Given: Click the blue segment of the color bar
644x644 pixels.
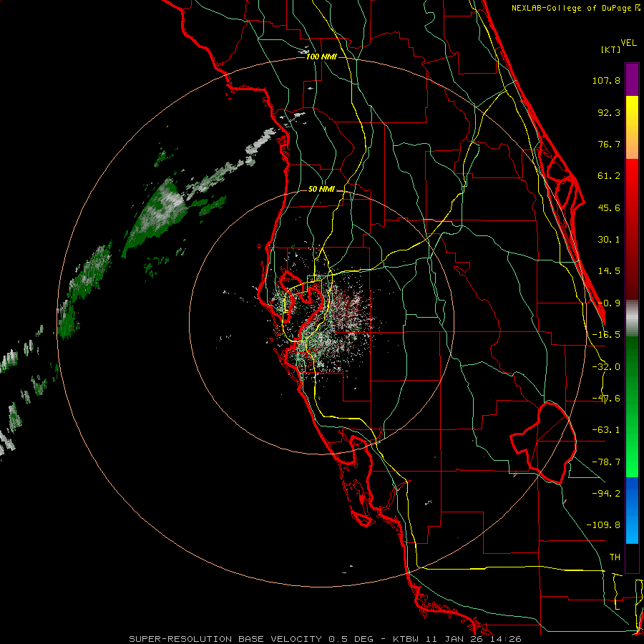Looking at the screenshot, I should [632, 510].
